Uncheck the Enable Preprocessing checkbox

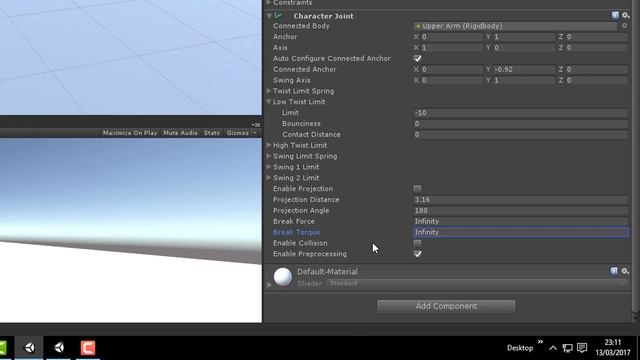[x=417, y=254]
